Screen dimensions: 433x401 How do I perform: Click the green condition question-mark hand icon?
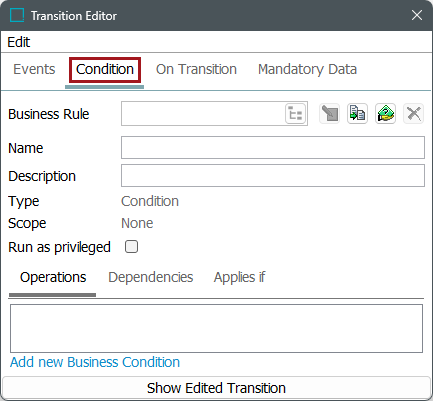pyautogui.click(x=385, y=114)
